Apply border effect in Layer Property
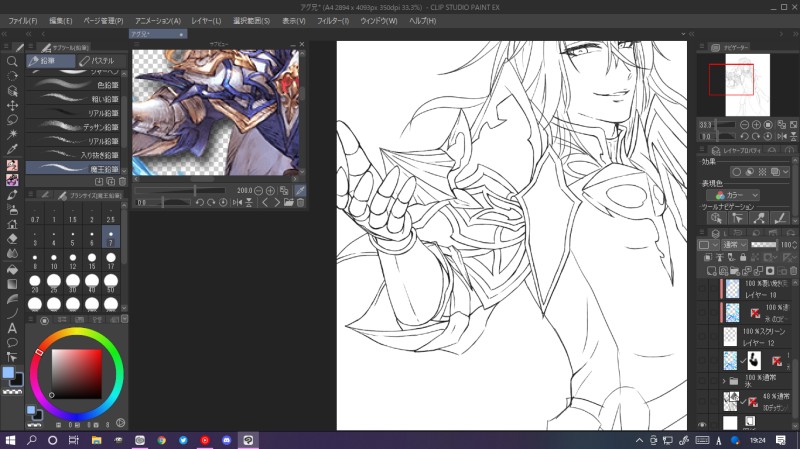Image resolution: width=800 pixels, height=449 pixels. (737, 172)
